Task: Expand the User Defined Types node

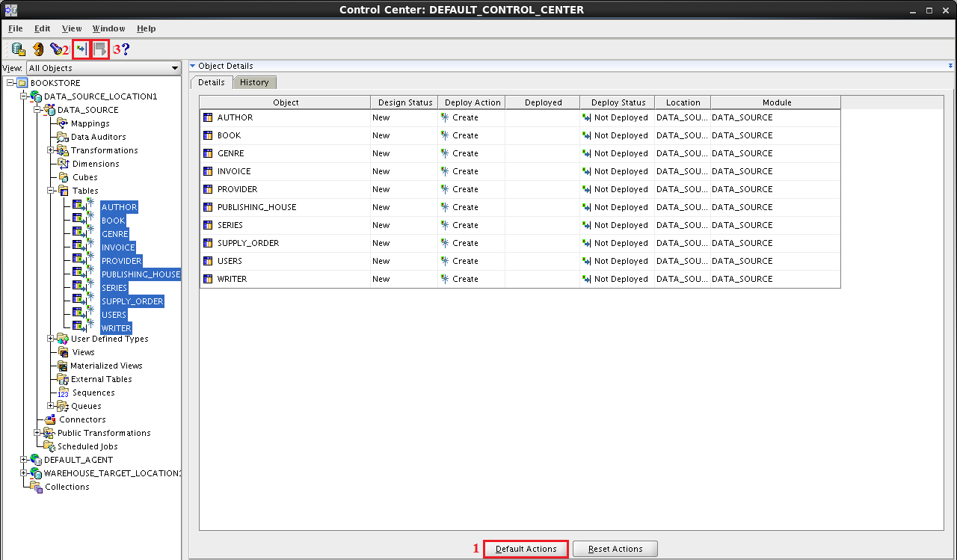Action: [51, 339]
